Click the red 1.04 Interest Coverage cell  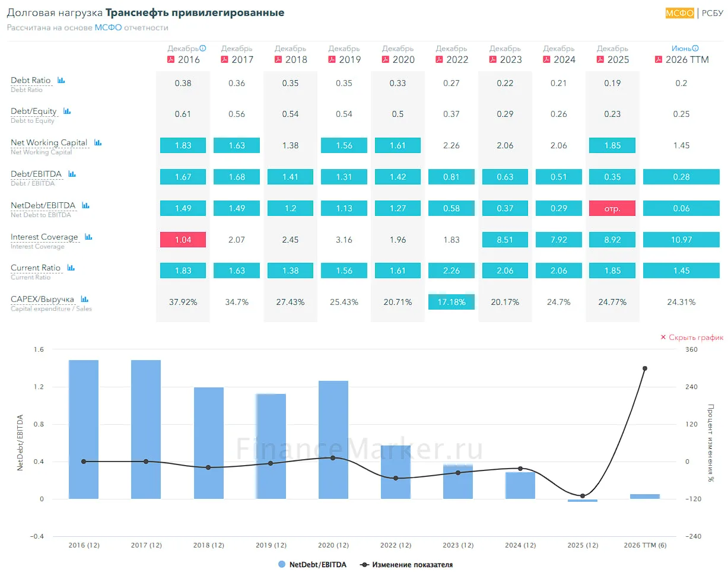point(183,240)
